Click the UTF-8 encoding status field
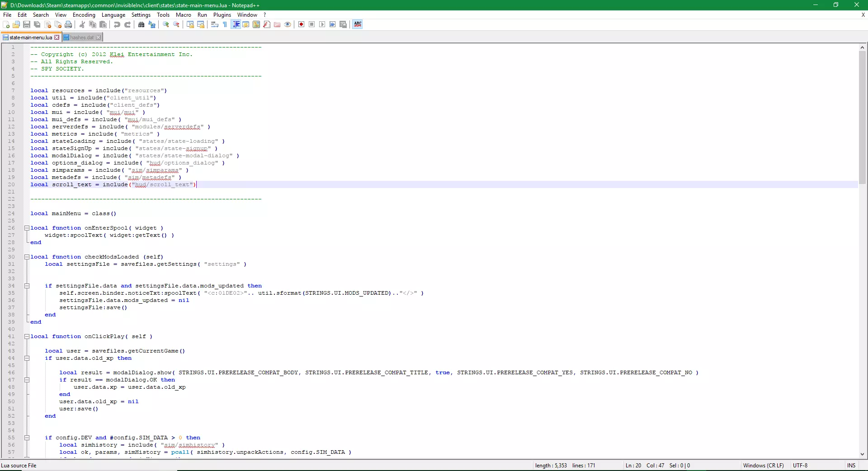Viewport: 868px width, 471px height. [x=800, y=466]
